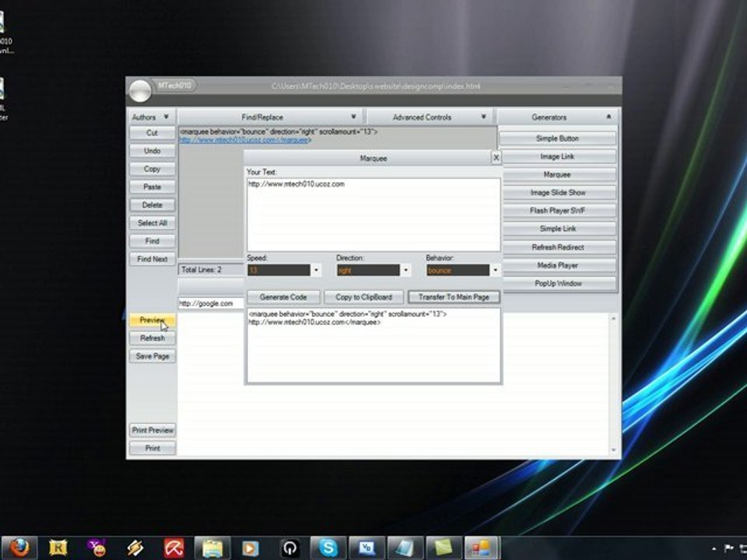Click the Save Page button
This screenshot has height=560, width=747.
click(x=153, y=356)
